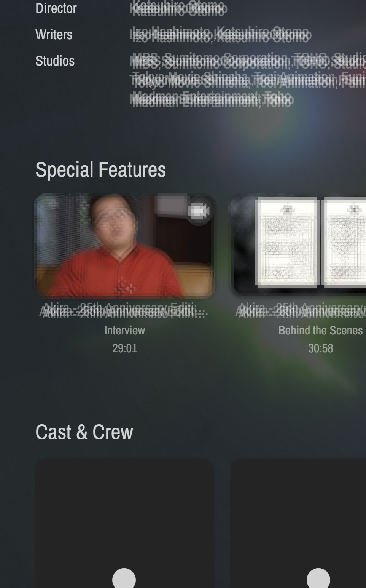Click the 30:58 duration text
366x588 pixels.
click(x=320, y=348)
